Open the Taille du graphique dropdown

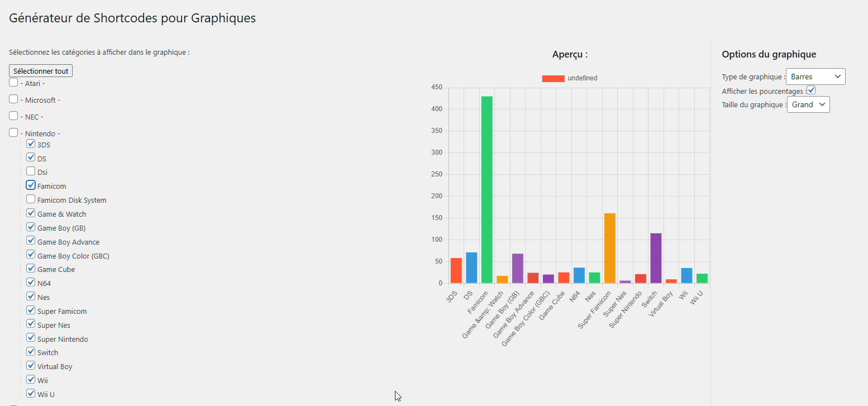808,104
